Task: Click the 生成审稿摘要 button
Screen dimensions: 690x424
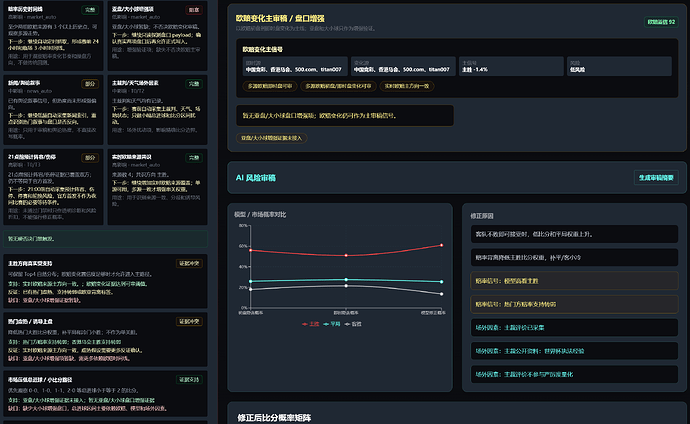Action: click(656, 178)
